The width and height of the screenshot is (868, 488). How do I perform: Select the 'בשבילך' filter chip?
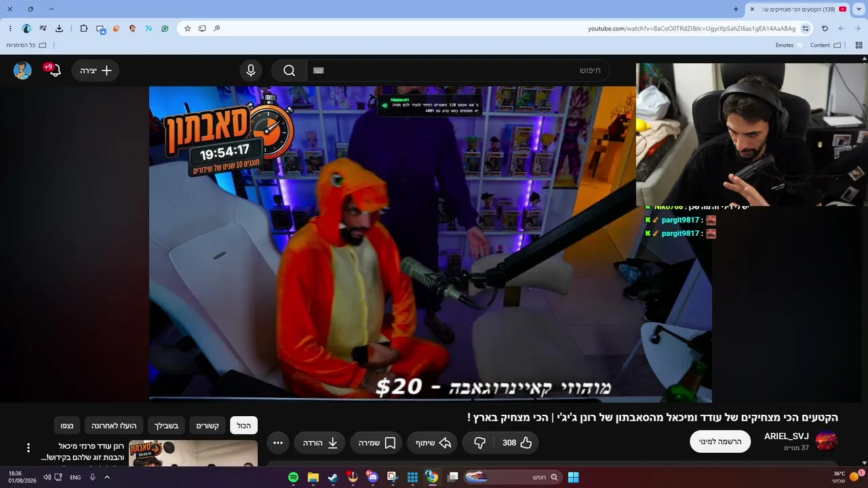[166, 426]
